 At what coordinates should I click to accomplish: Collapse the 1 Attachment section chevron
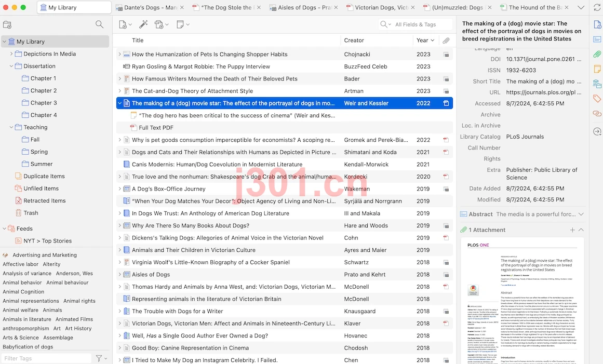581,230
